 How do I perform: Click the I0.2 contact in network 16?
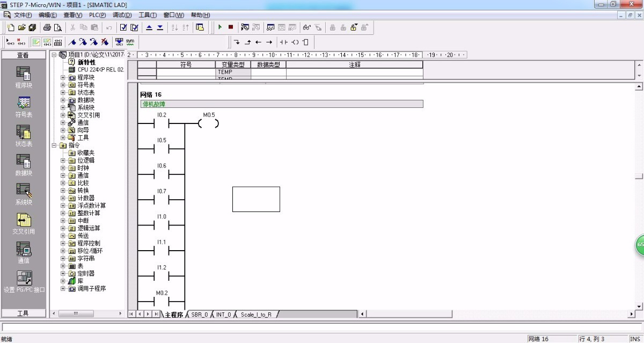(x=162, y=124)
